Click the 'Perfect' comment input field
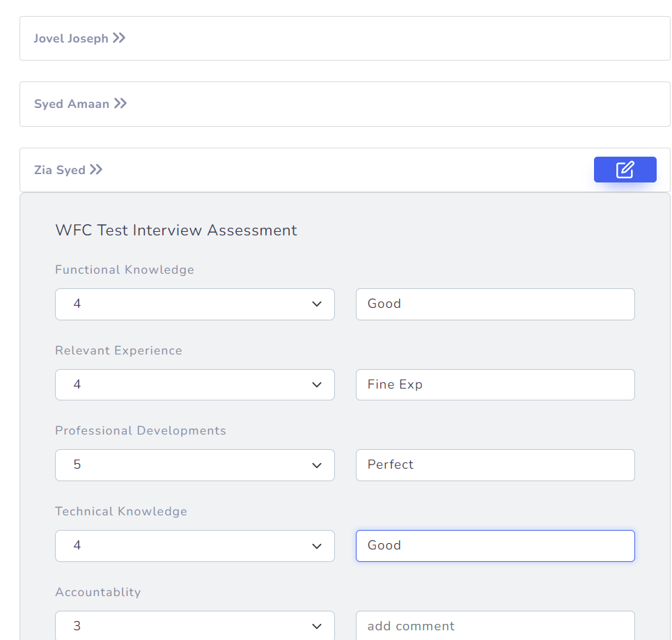The height and width of the screenshot is (640, 672). tap(494, 465)
